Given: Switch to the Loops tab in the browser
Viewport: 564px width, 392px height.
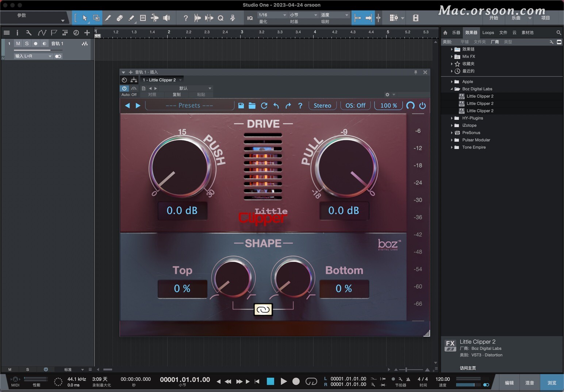Looking at the screenshot, I should click(x=488, y=32).
